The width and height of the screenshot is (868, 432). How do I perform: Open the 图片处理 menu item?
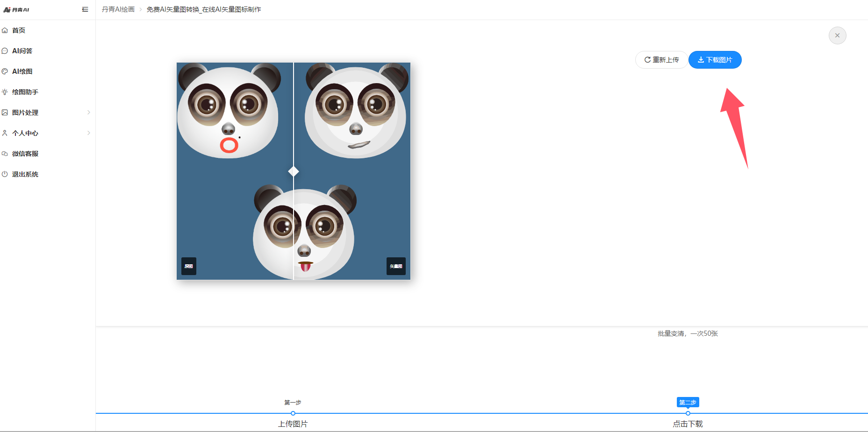click(25, 113)
